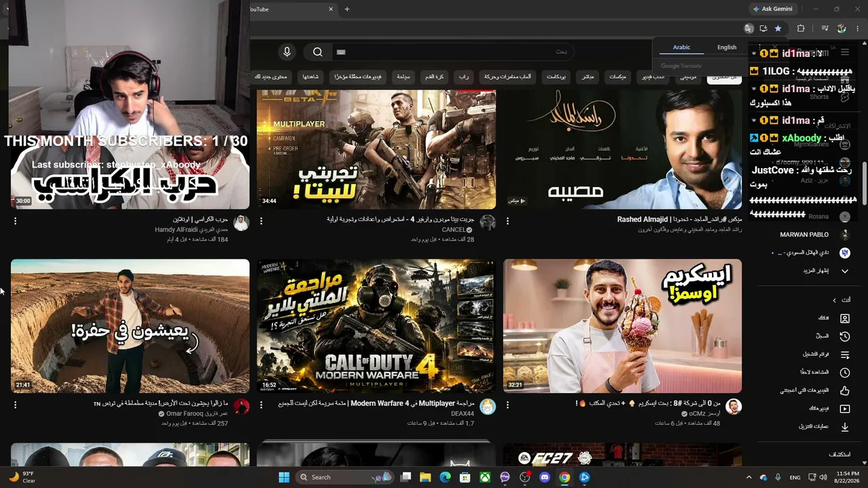Select English tab in Google Translate popup
Viewport: 868px width, 488px height.
[x=727, y=47]
